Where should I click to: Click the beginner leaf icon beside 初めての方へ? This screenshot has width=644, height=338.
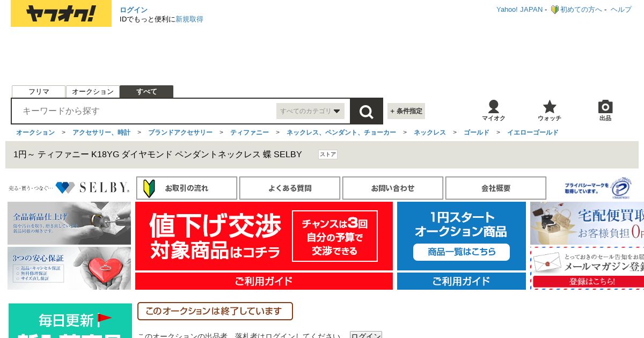click(554, 10)
